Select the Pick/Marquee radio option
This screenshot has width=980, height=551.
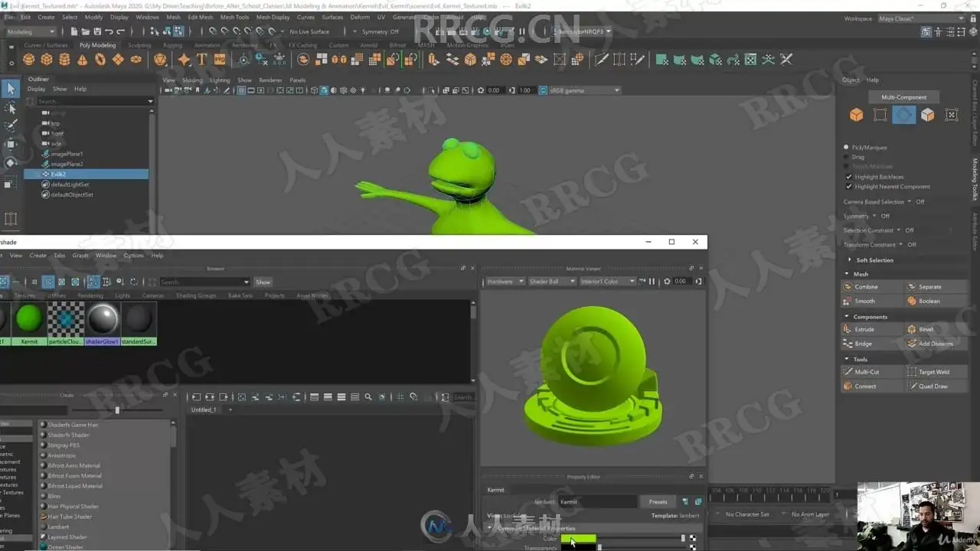846,147
